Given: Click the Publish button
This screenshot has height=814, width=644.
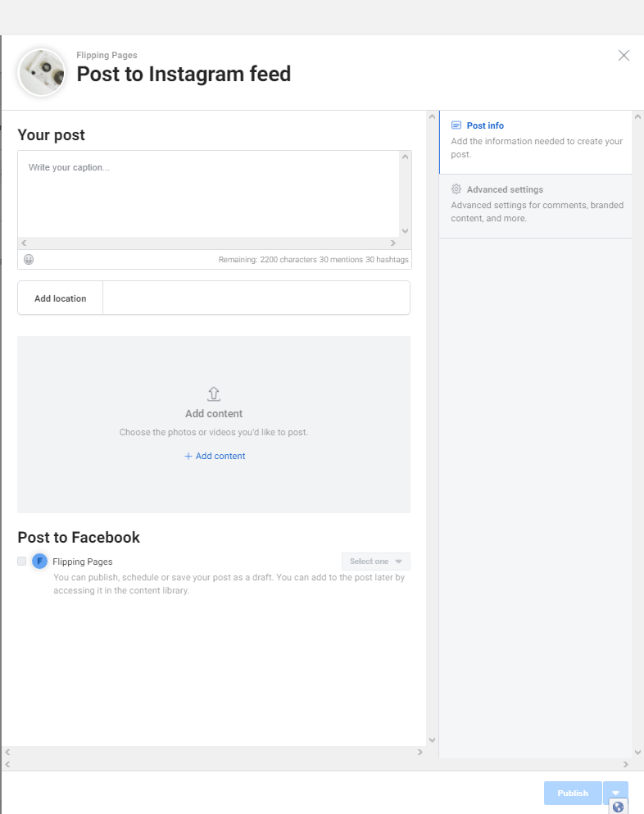Looking at the screenshot, I should (x=573, y=793).
